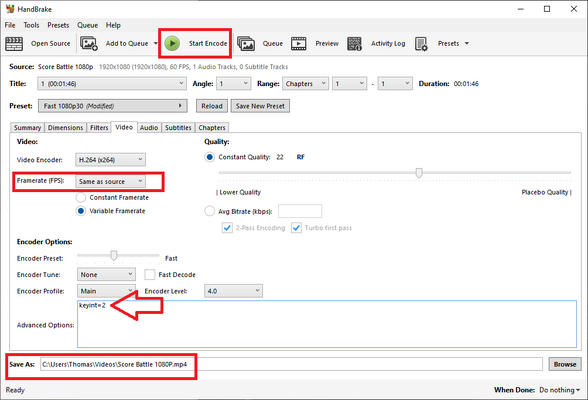Open the Tools menu
Screen dimensions: 588x400
pos(31,25)
